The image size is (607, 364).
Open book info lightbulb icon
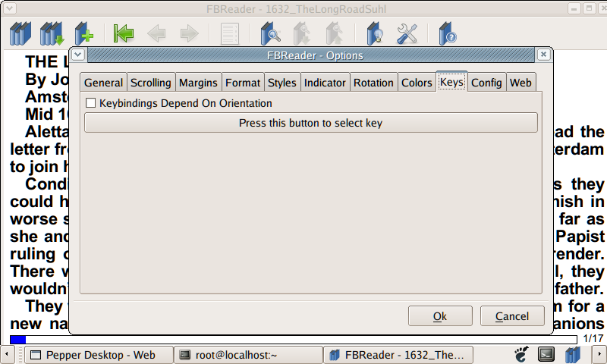375,33
